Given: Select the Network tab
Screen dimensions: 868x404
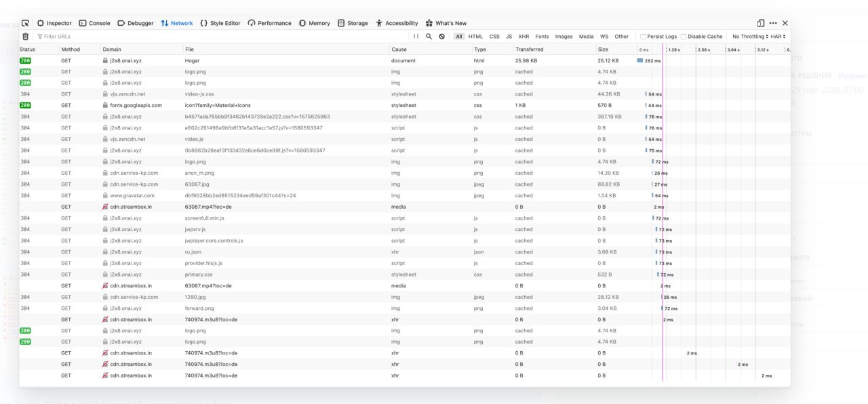Looking at the screenshot, I should tap(177, 23).
